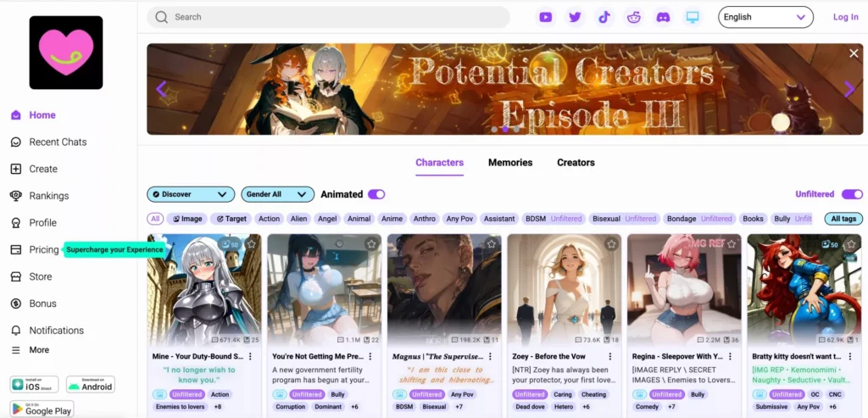Select the All tag filter
This screenshot has height=418, width=868.
[x=155, y=219]
